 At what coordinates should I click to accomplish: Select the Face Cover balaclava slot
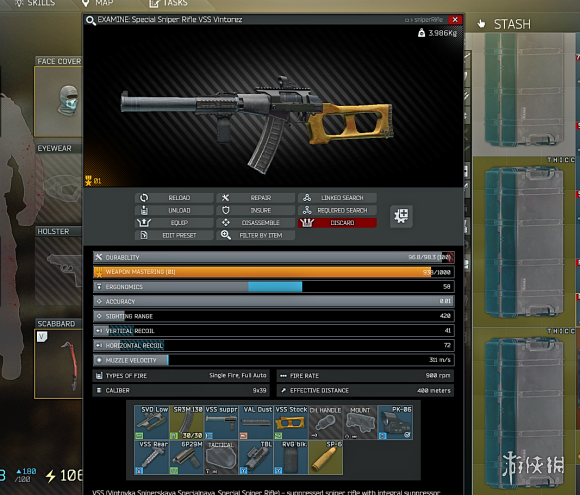[x=58, y=101]
